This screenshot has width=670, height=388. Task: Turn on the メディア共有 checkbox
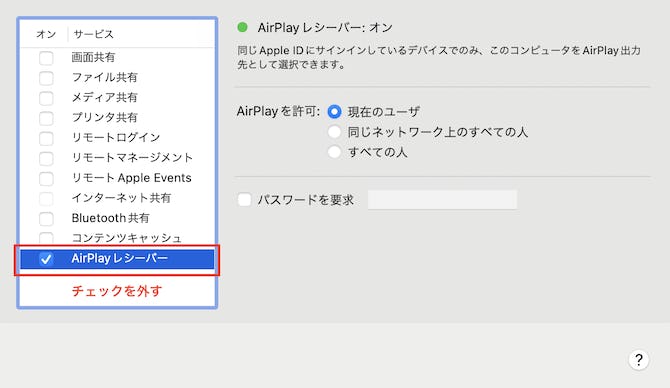point(46,98)
